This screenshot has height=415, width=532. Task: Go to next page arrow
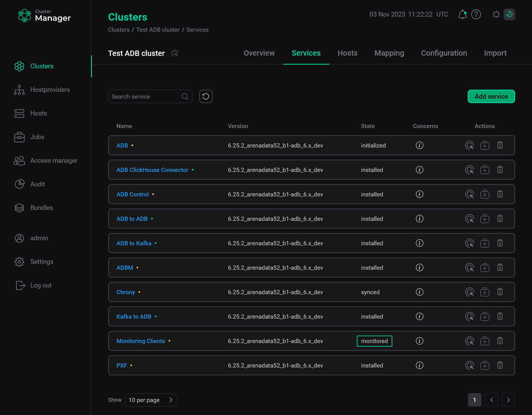508,400
